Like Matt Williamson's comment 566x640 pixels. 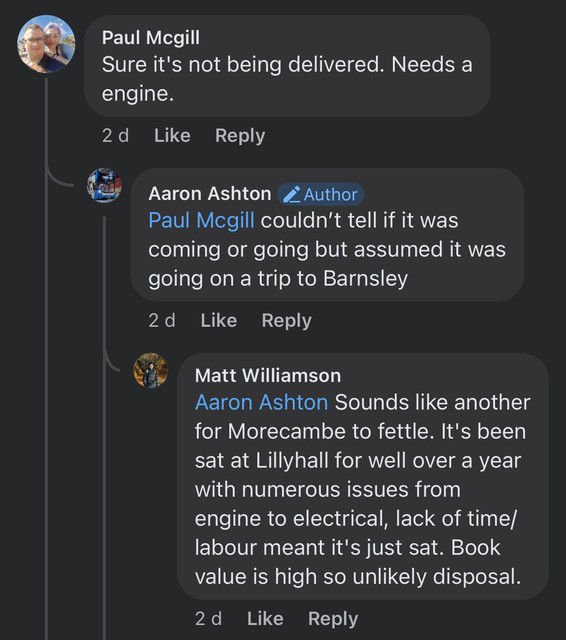(265, 618)
